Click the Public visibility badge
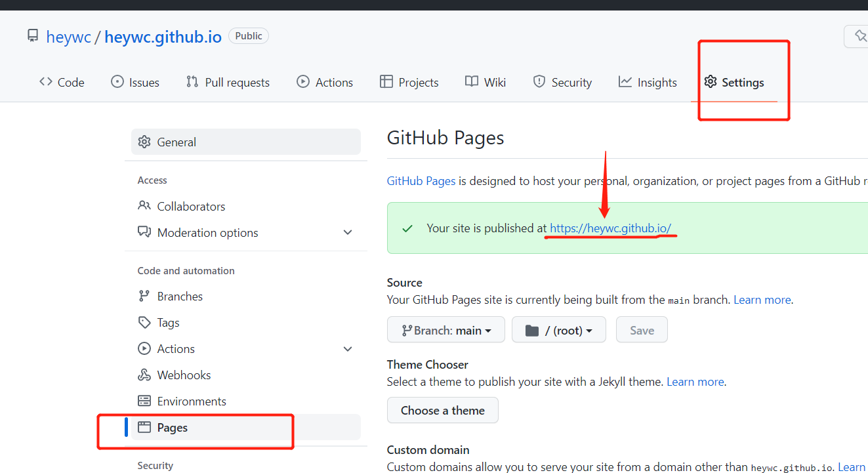868x473 pixels. [x=249, y=36]
